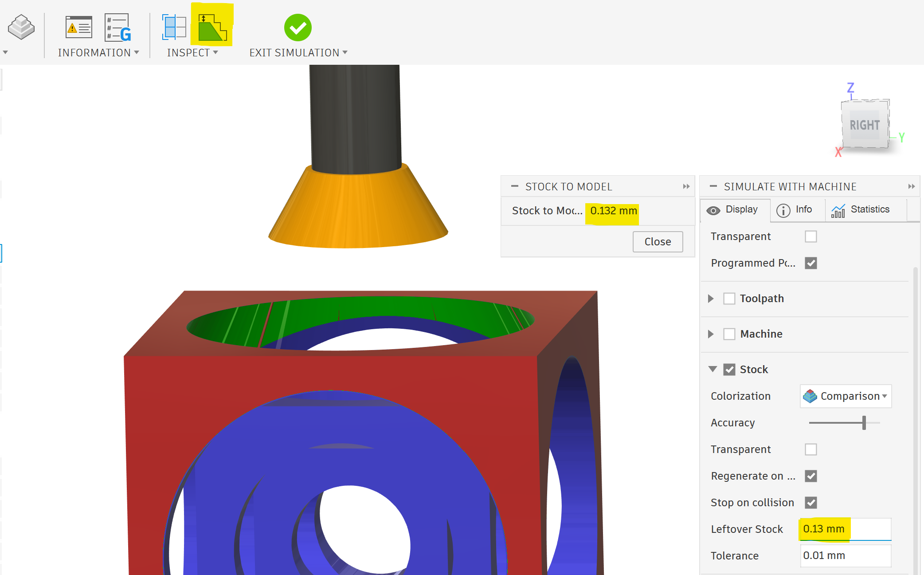The image size is (924, 575).
Task: Click the Y axis on the ViewCube
Action: pos(901,138)
